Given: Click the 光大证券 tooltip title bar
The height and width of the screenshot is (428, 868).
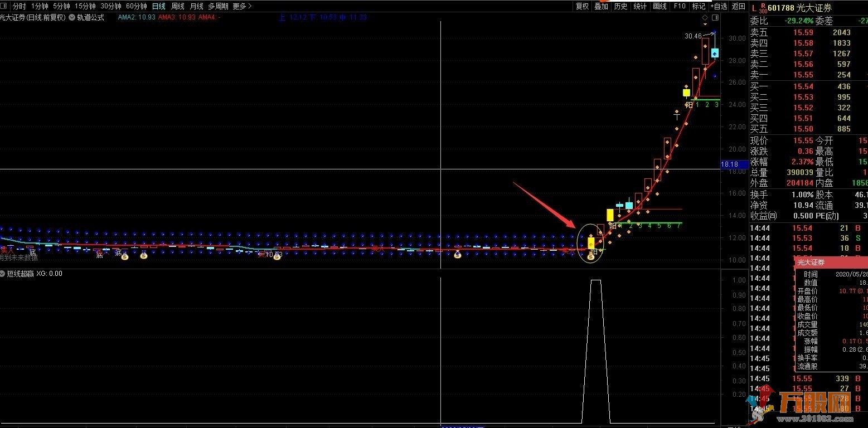Looking at the screenshot, I should [x=832, y=262].
